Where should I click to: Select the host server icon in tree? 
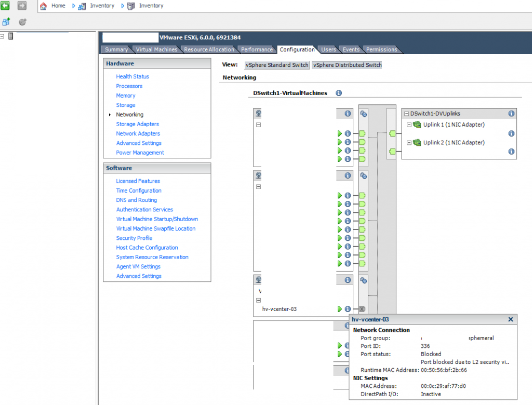(x=11, y=36)
